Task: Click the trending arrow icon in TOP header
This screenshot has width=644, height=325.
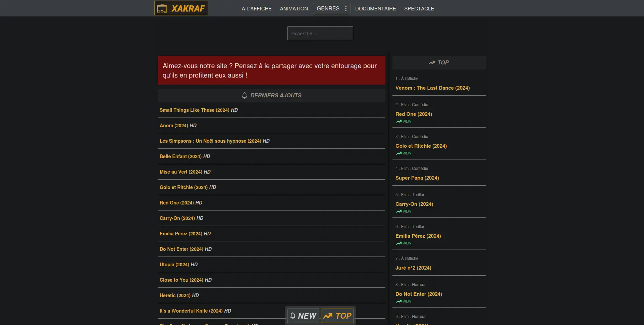Action: coord(432,62)
